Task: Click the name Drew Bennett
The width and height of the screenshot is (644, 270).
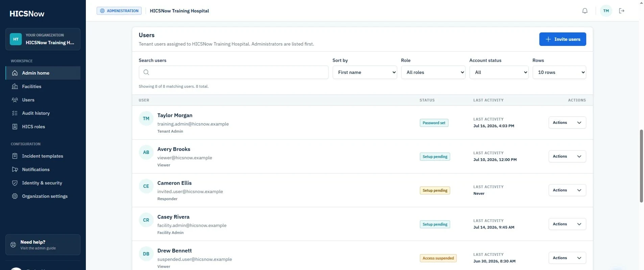Action: (x=174, y=251)
